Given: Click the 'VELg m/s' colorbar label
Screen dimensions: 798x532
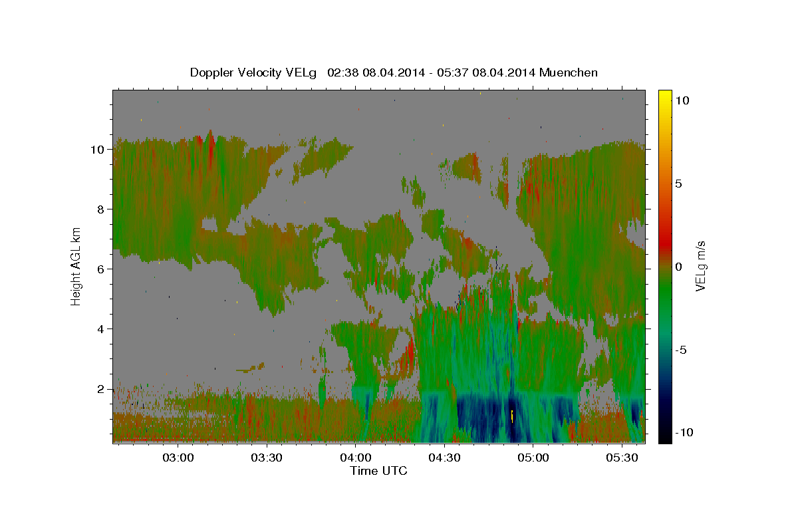Looking at the screenshot, I should pos(701,267).
